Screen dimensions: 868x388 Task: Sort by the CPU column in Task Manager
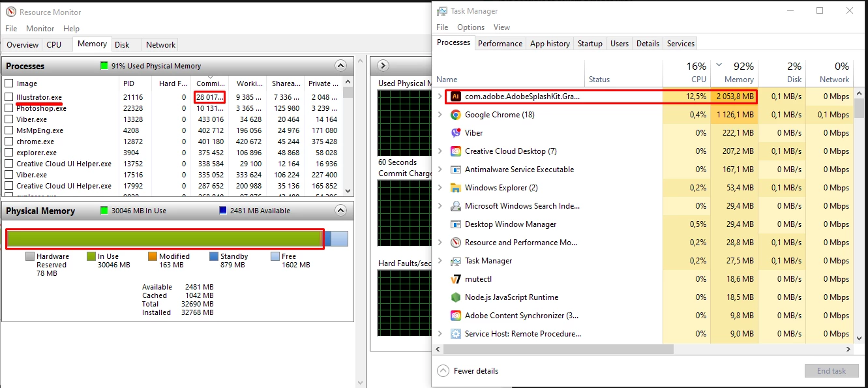click(687, 72)
